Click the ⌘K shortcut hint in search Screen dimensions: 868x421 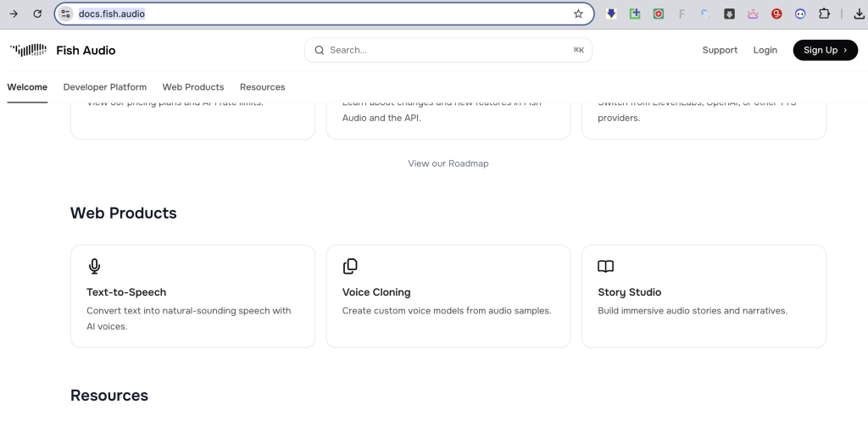[x=578, y=50]
